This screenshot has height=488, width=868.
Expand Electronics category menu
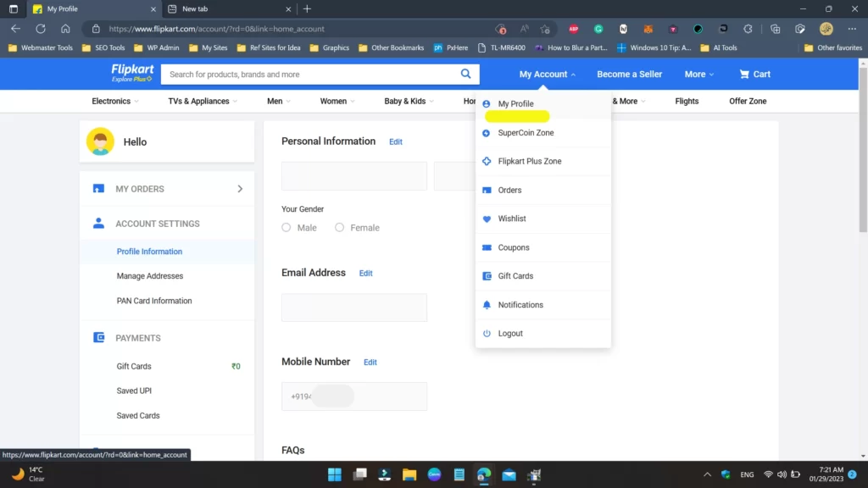pos(115,102)
